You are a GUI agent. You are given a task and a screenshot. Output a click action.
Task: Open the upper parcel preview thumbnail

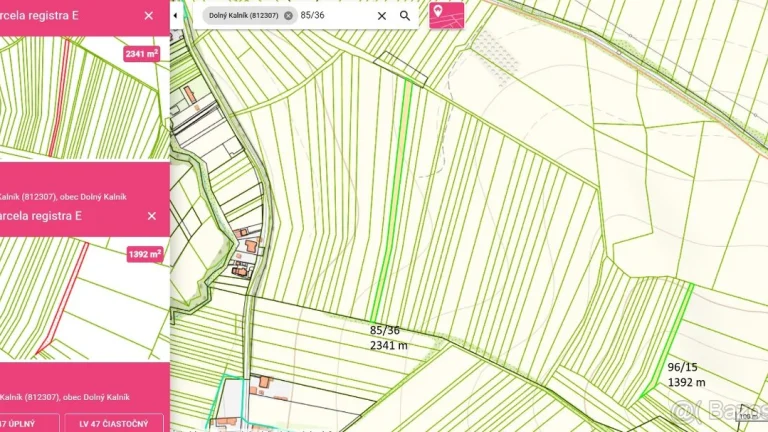coord(85,98)
